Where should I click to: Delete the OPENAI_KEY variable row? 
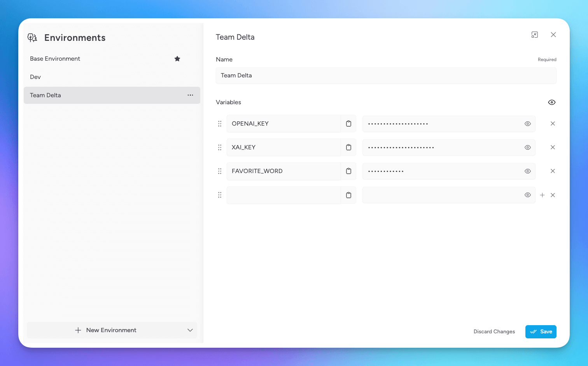[x=553, y=124]
